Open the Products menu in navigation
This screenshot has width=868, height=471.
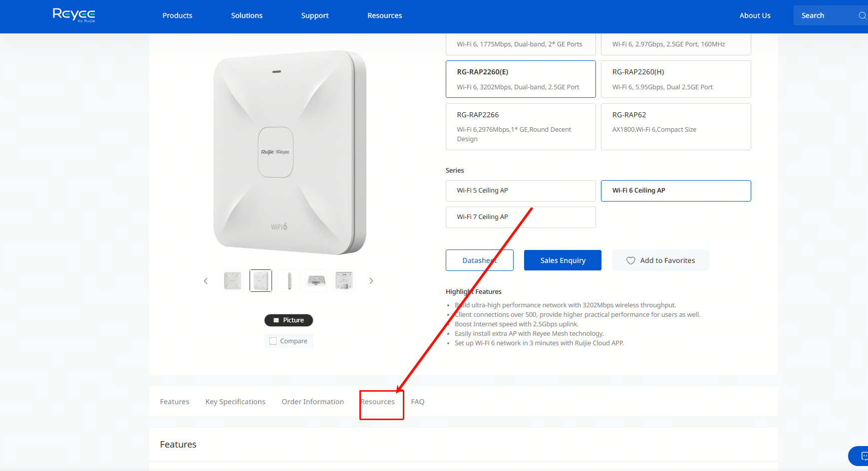click(177, 15)
